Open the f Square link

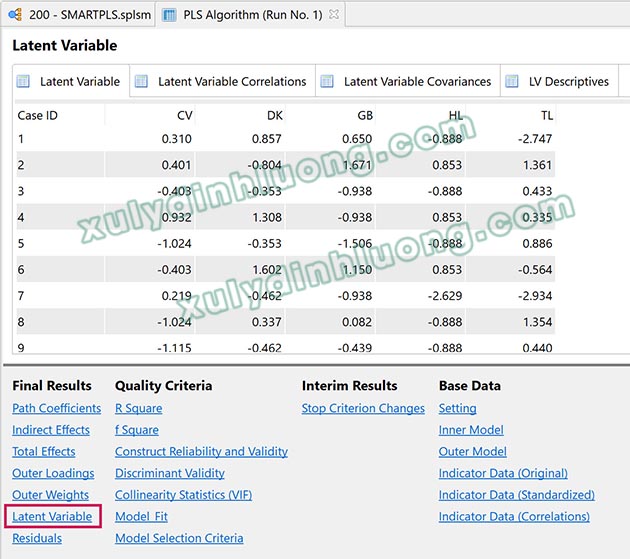pos(137,430)
